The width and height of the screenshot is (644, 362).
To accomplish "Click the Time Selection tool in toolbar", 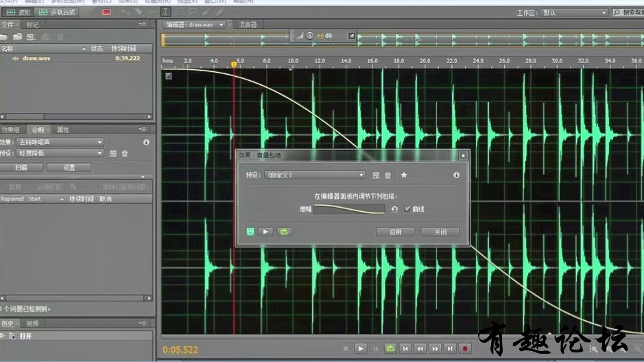I will click(167, 12).
